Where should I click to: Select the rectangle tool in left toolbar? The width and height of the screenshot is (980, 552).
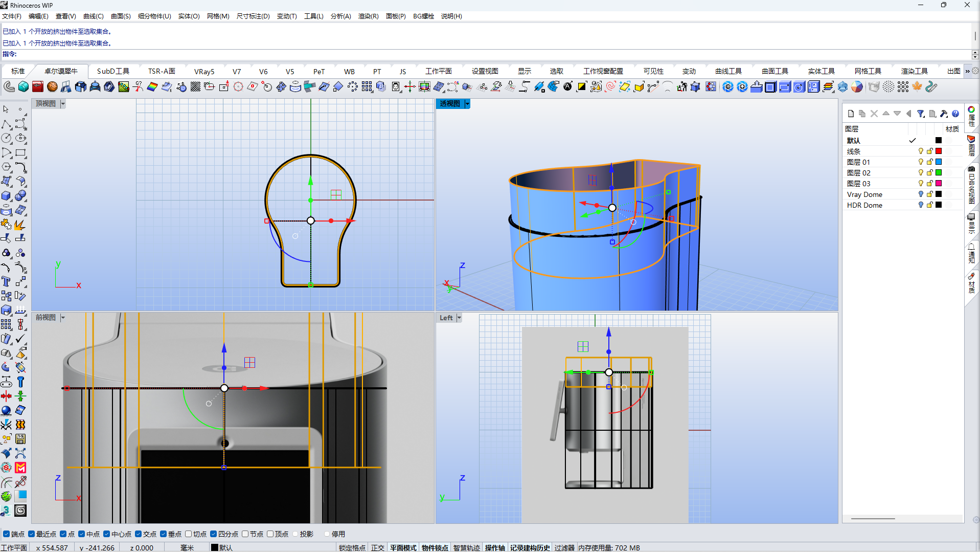point(20,153)
